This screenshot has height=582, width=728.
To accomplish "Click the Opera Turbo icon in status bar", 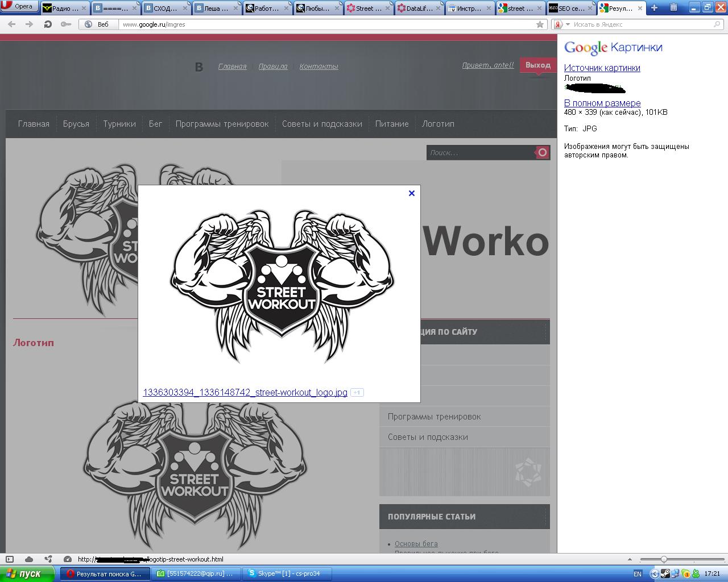I will point(68,559).
